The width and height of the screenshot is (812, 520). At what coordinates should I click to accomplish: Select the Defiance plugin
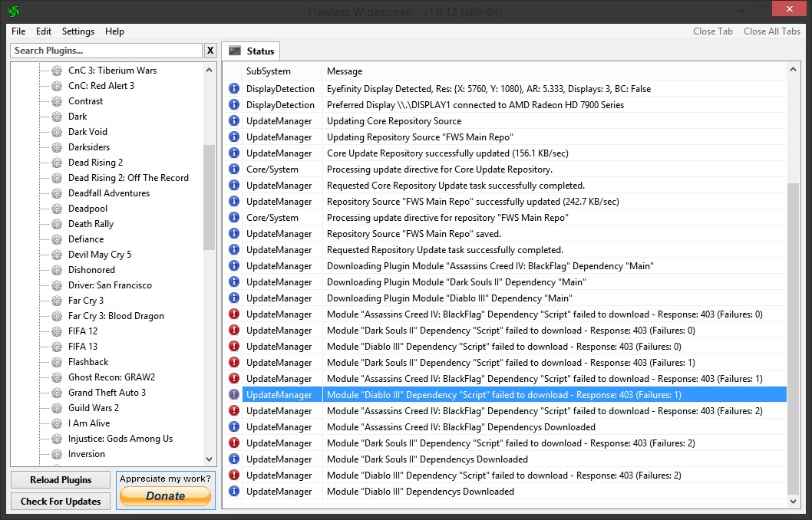86,239
